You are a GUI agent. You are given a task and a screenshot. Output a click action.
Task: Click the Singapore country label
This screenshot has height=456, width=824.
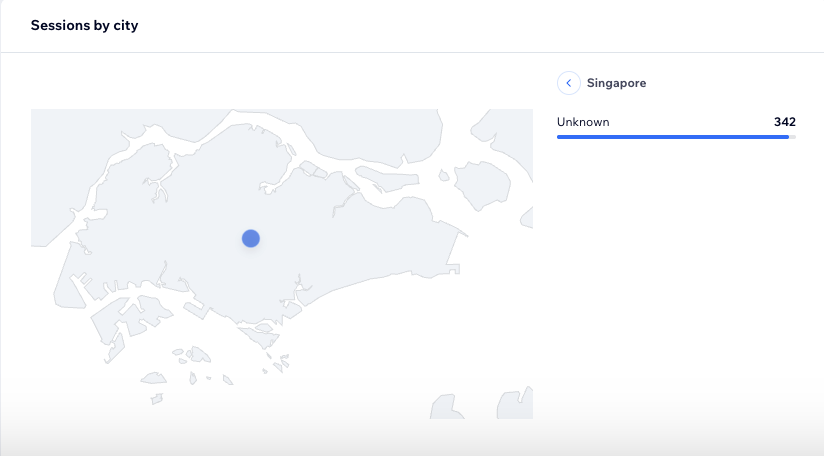pos(616,83)
